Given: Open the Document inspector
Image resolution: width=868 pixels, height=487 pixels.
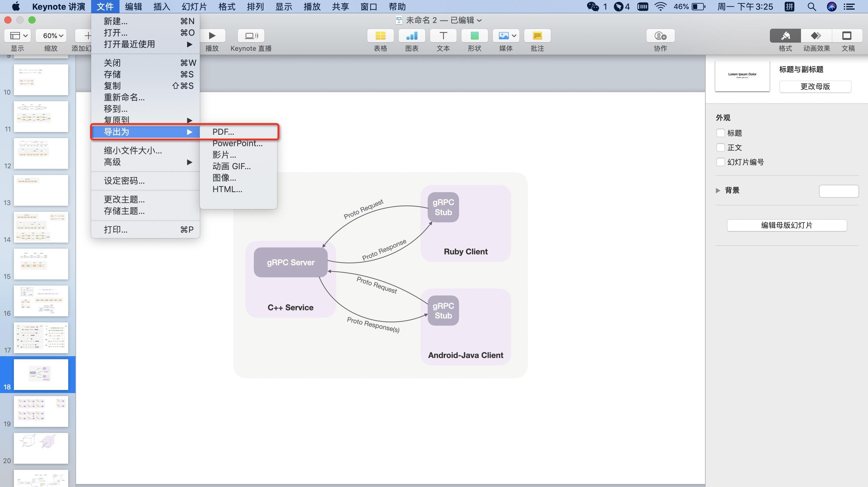Looking at the screenshot, I should tap(847, 36).
